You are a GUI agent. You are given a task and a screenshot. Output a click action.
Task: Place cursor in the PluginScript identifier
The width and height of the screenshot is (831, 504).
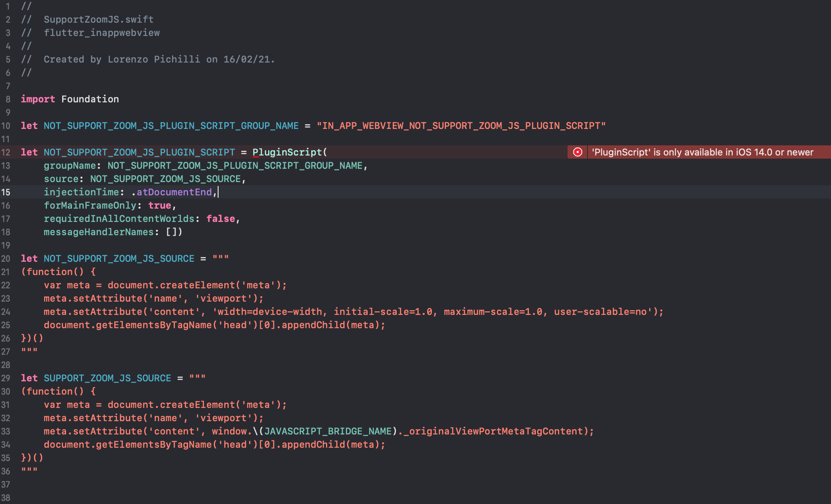(287, 152)
